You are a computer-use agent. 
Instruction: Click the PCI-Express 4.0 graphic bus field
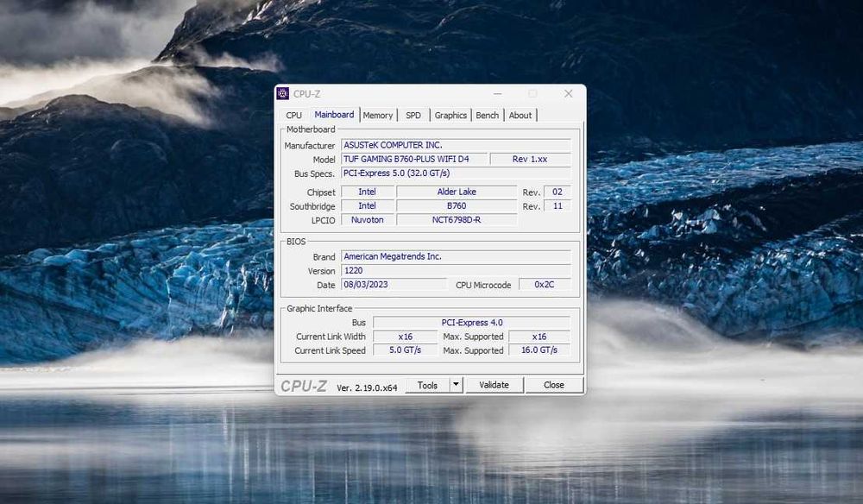click(x=472, y=323)
